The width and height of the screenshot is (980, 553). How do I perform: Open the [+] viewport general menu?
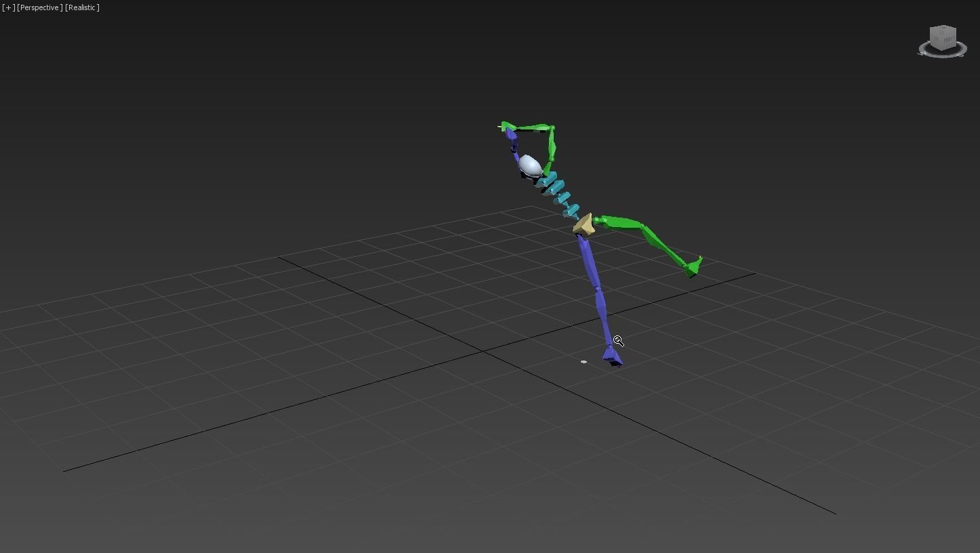[x=8, y=7]
